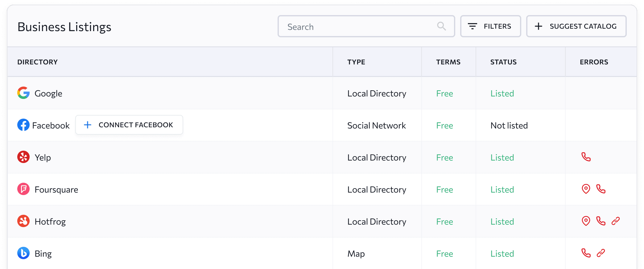The image size is (644, 269).
Task: Click the Suggest Catalog button
Action: click(576, 26)
